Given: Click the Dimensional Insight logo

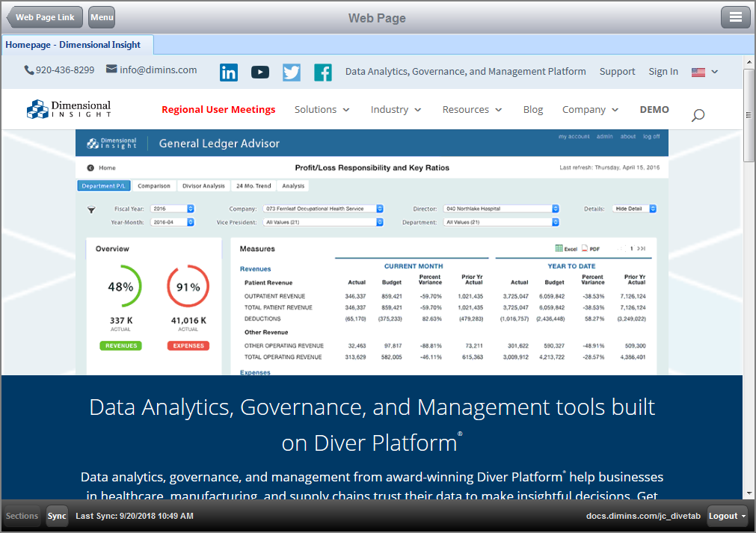Looking at the screenshot, I should point(69,110).
